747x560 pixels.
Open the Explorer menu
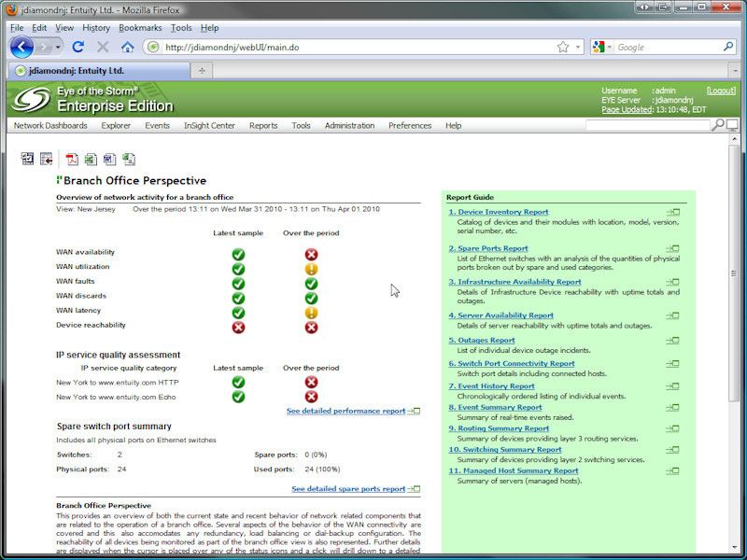[116, 125]
